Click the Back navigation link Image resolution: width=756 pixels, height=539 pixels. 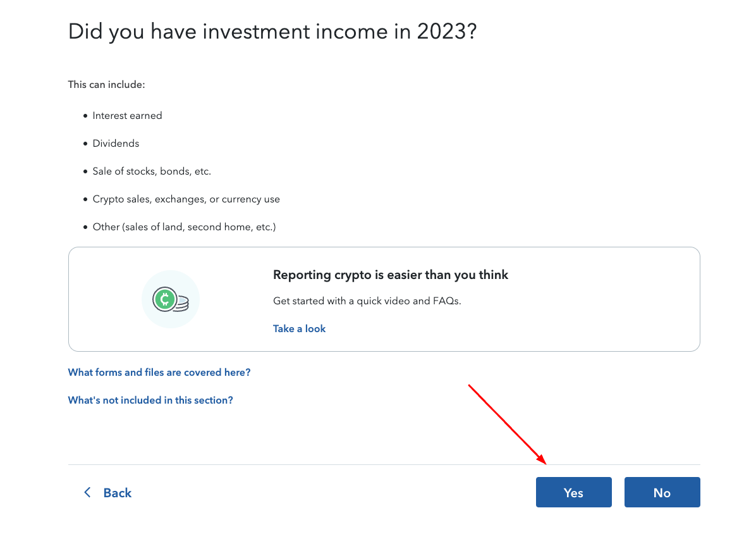click(116, 492)
